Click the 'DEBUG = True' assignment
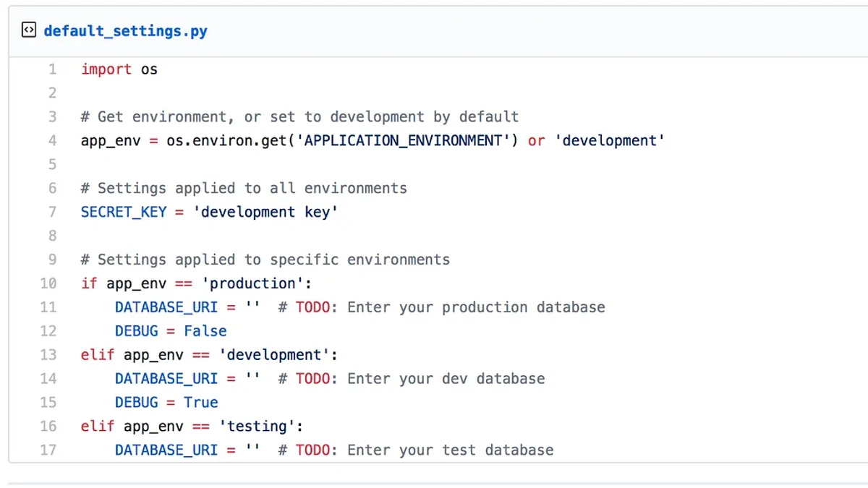The image size is (868, 488). pyautogui.click(x=166, y=403)
